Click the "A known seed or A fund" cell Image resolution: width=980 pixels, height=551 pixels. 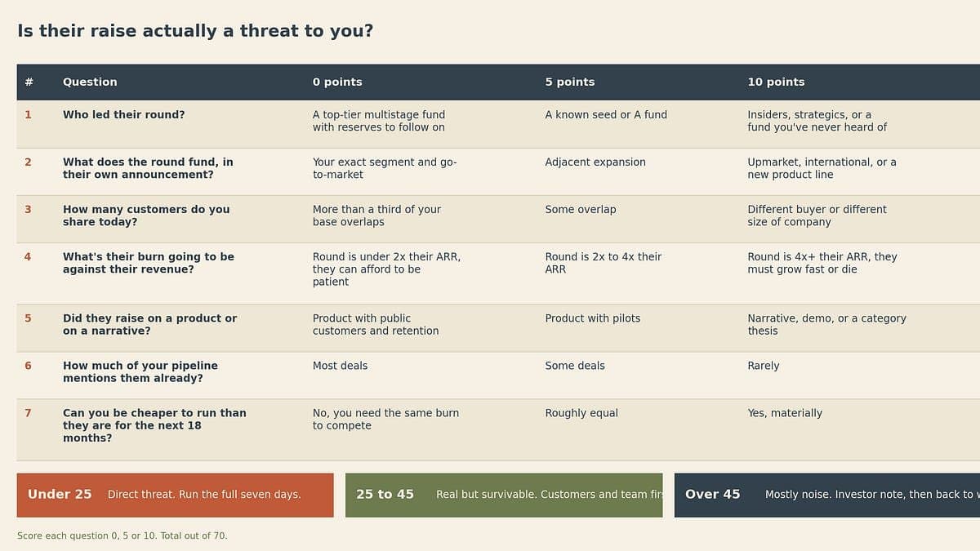point(606,115)
